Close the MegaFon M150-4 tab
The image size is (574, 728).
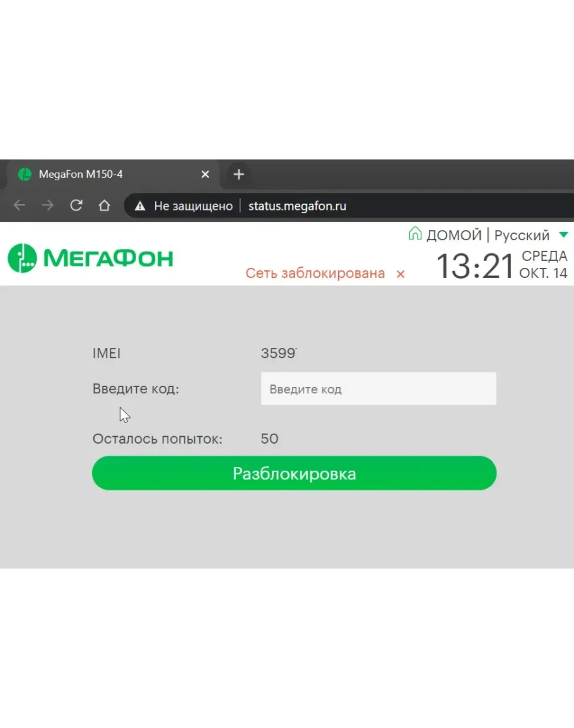tap(205, 175)
